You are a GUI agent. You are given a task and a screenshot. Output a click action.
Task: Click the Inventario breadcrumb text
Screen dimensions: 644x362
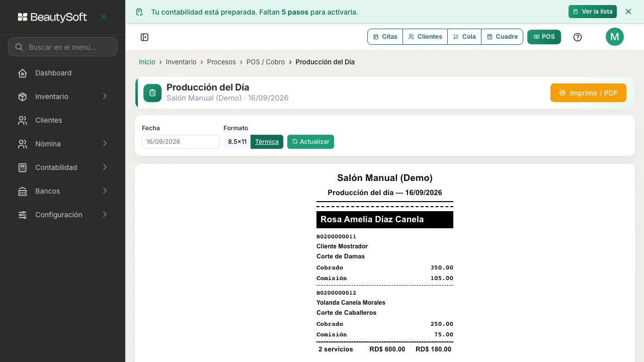[181, 62]
